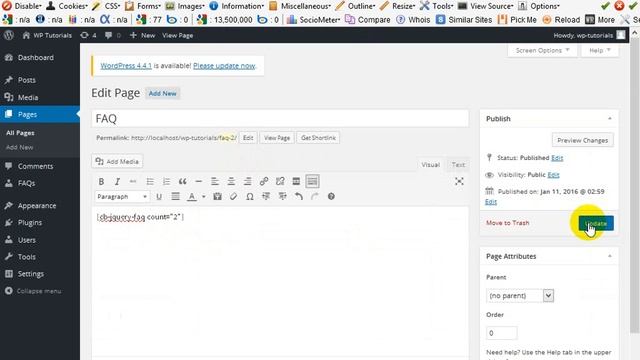This screenshot has height=360, width=640.
Task: Align text center
Action: (x=231, y=181)
